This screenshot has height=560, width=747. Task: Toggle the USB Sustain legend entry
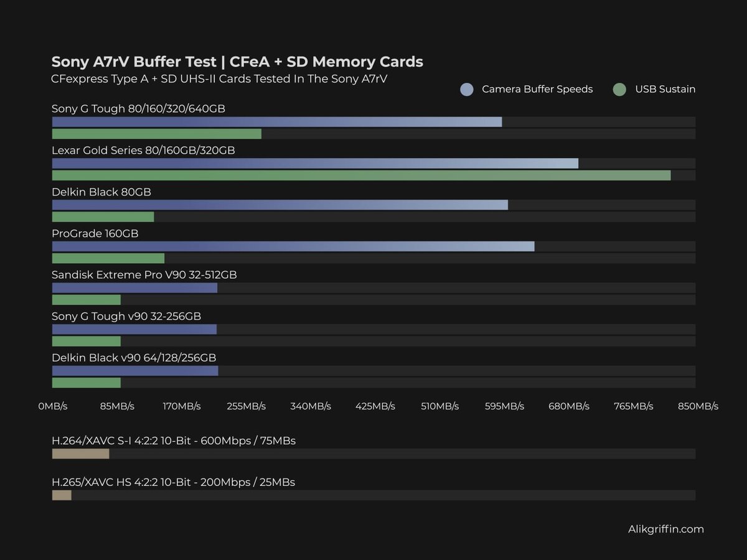pyautogui.click(x=664, y=89)
